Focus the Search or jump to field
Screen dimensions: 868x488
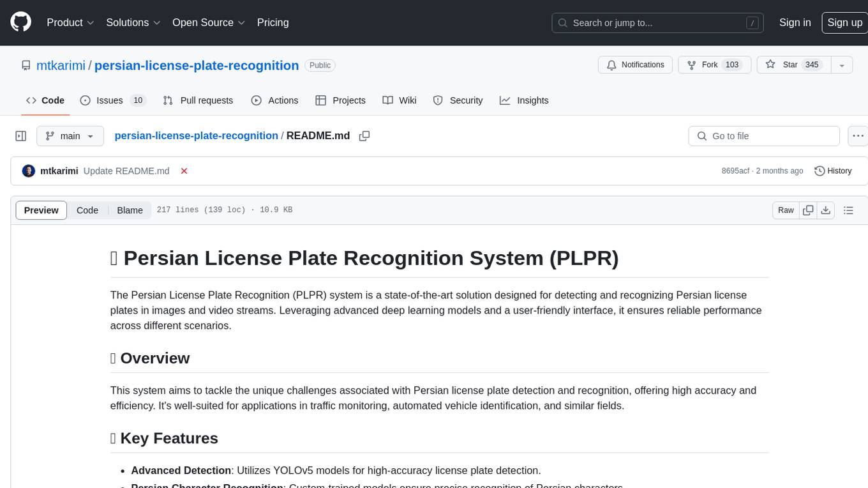[x=658, y=23]
